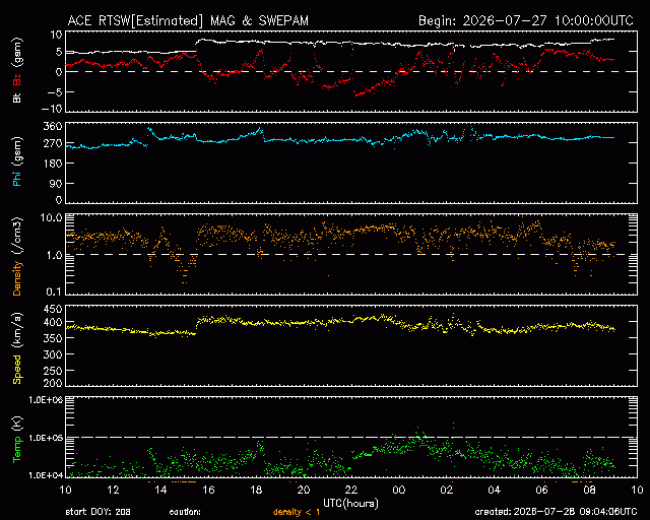Click the '250' tick on the Speed axis

[53, 371]
